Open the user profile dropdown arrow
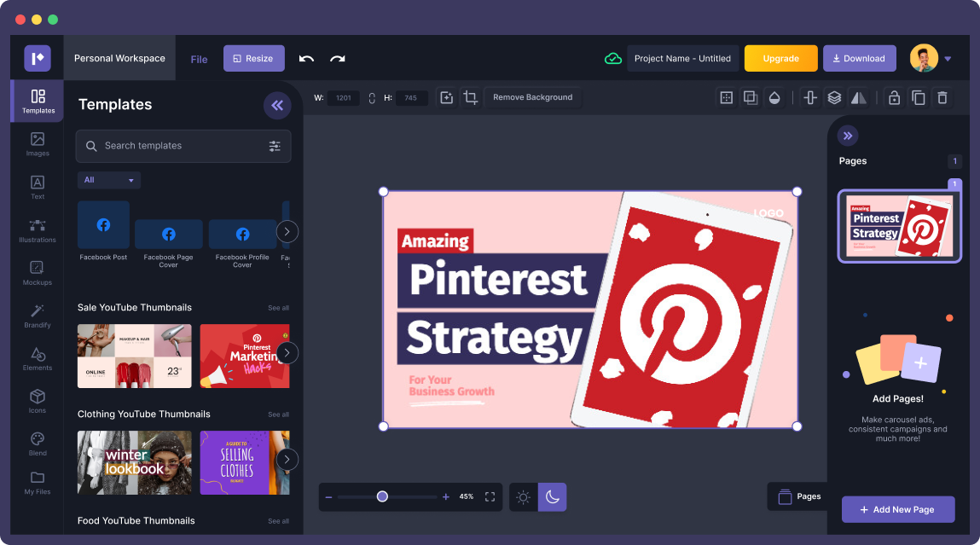 coord(948,59)
